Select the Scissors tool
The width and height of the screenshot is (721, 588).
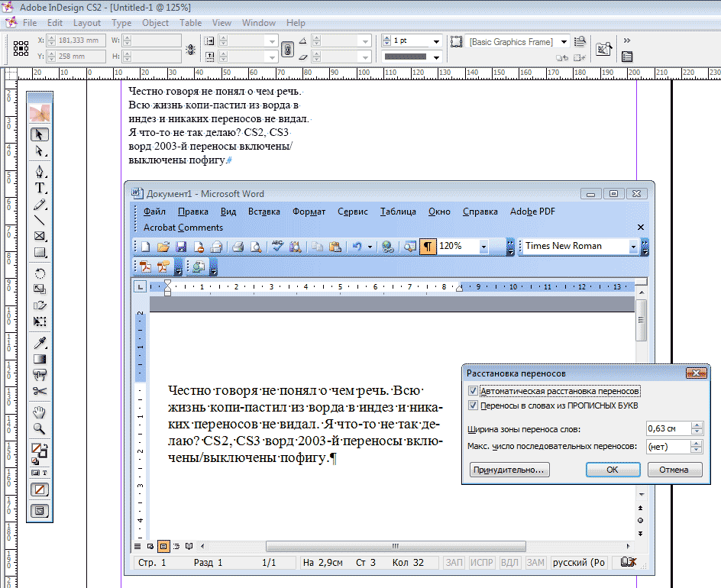(x=40, y=391)
